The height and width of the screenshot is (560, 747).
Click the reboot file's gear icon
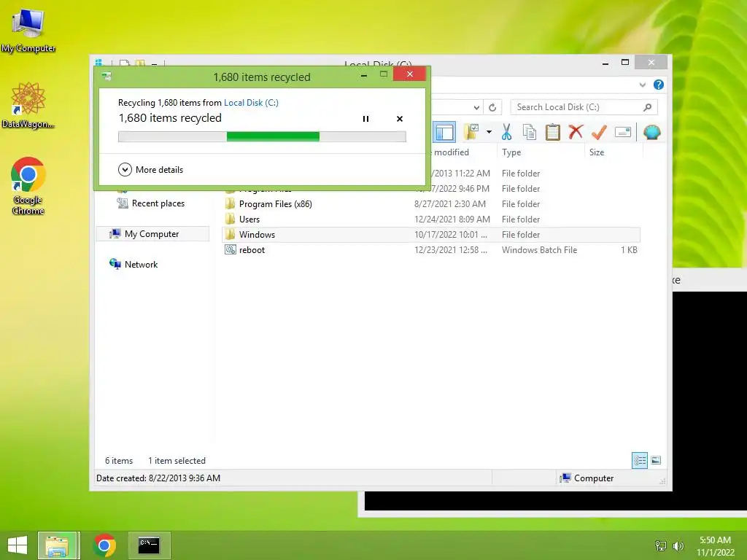click(231, 249)
